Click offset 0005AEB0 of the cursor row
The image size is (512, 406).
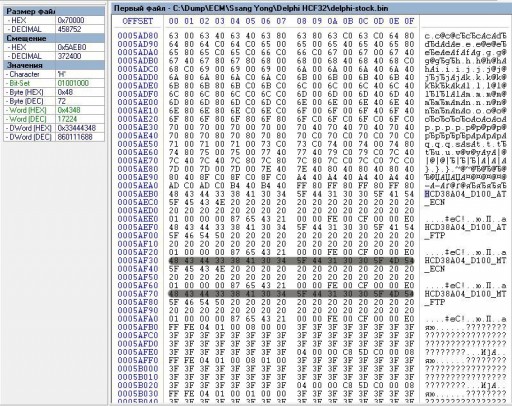(x=138, y=194)
